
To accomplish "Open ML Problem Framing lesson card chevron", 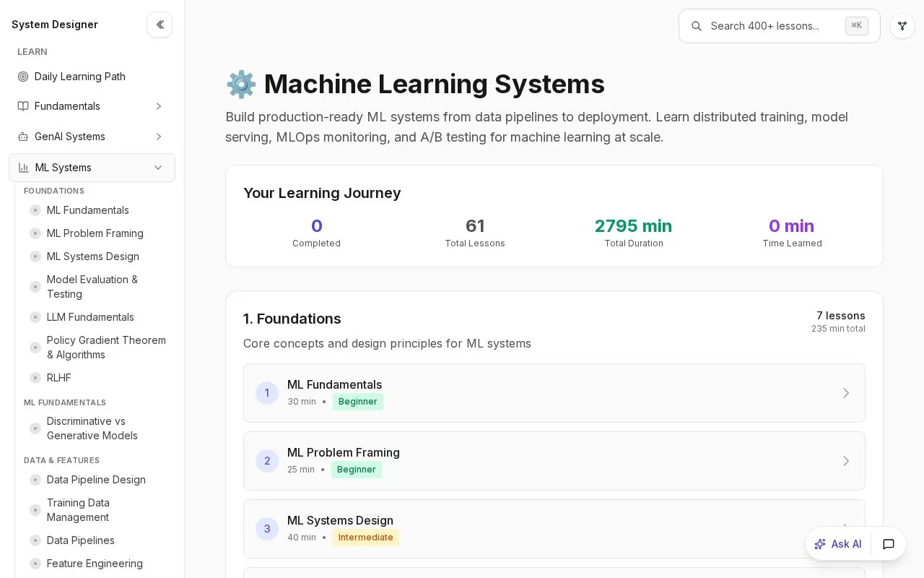I will [x=846, y=461].
